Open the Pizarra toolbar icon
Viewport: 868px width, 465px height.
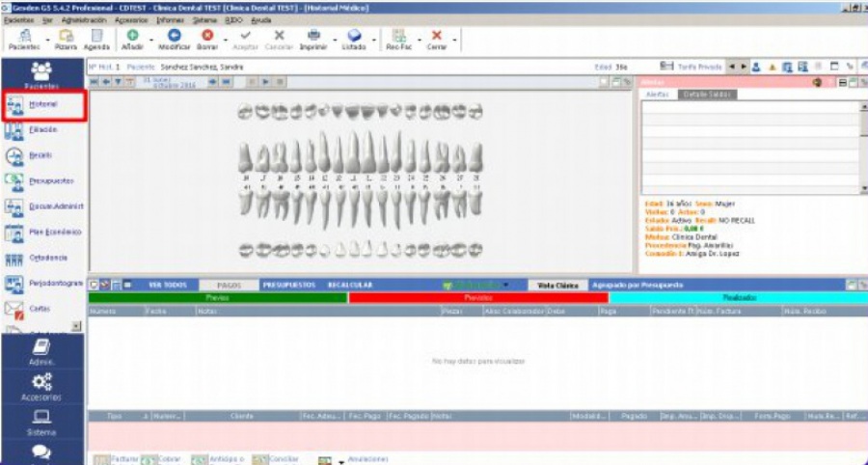pyautogui.click(x=66, y=40)
